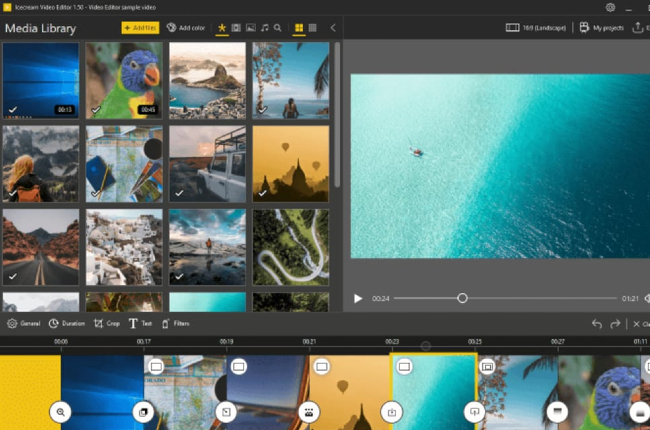Click the media library vertical scrollbar
This screenshot has height=430, width=650.
coord(337,115)
